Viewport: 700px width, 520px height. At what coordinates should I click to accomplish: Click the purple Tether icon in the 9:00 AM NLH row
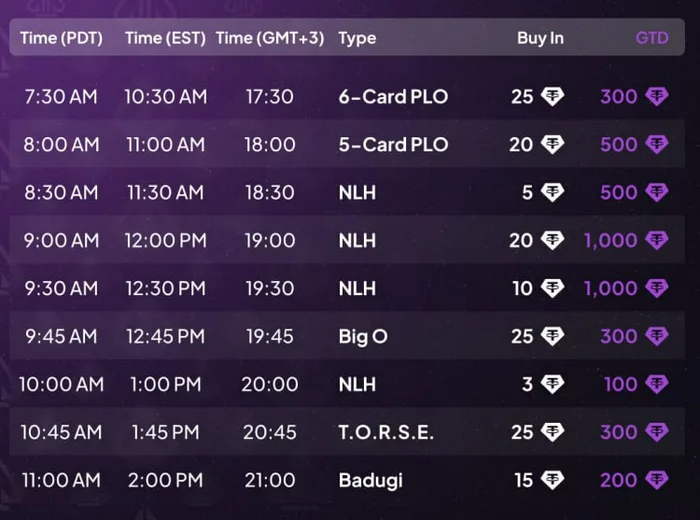(x=656, y=241)
